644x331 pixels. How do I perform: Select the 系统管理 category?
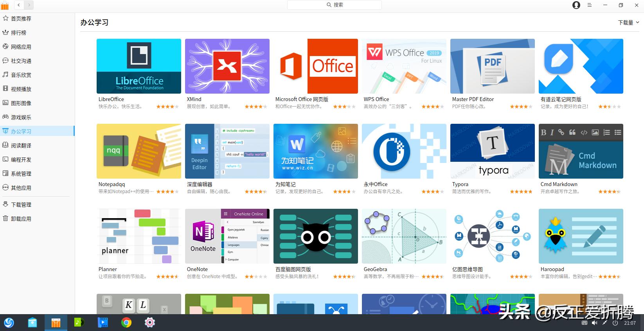pyautogui.click(x=37, y=174)
